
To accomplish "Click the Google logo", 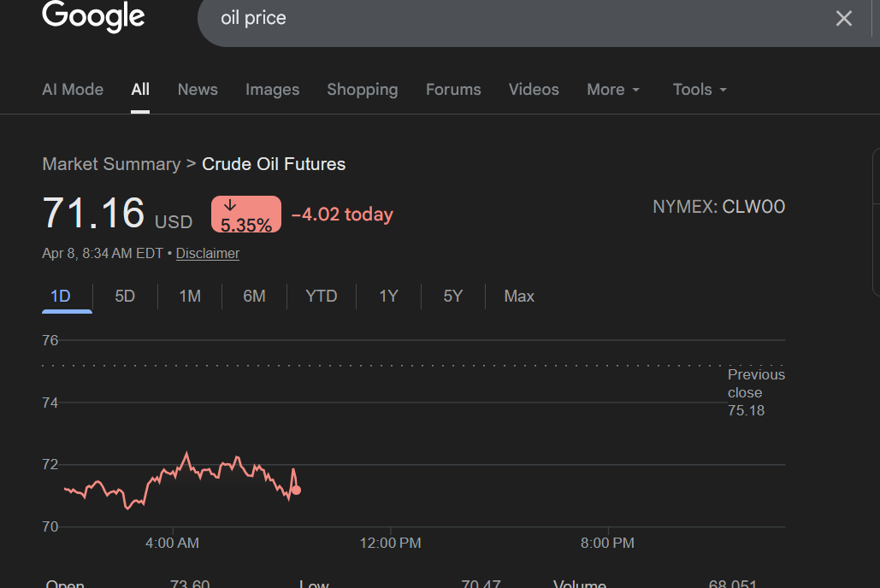I will point(93,16).
